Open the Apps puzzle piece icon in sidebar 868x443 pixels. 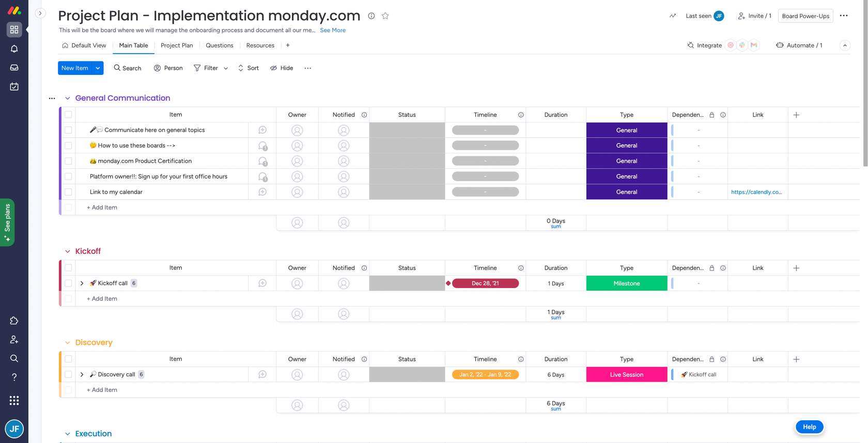click(14, 321)
